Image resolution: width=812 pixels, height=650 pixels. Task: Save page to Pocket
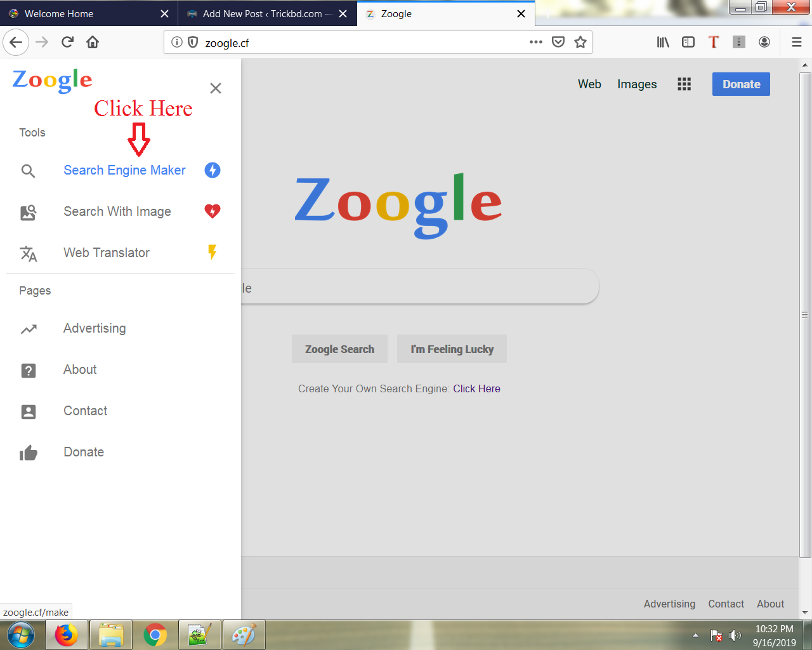[558, 42]
